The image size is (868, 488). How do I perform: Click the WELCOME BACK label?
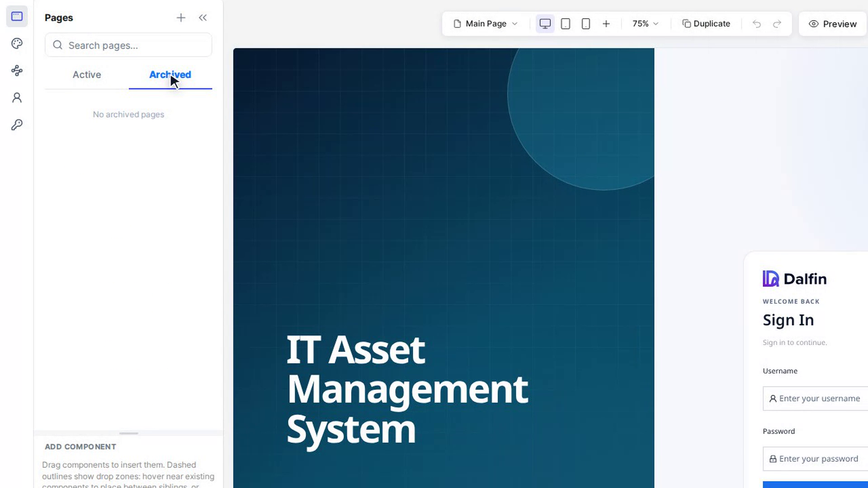click(x=791, y=301)
